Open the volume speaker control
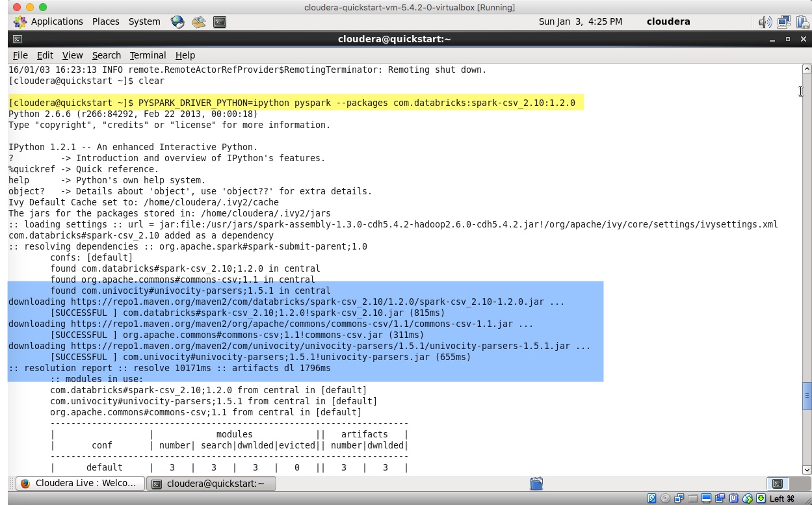 click(765, 21)
